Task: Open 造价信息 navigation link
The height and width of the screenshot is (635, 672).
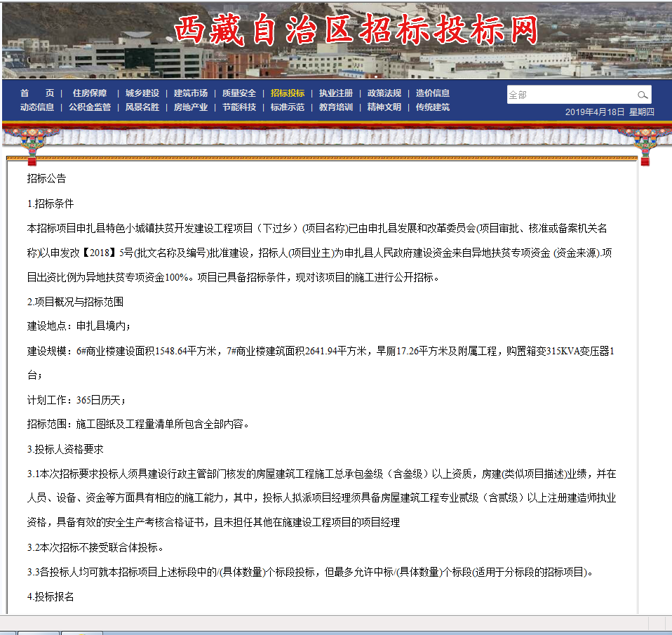Action: [x=433, y=93]
